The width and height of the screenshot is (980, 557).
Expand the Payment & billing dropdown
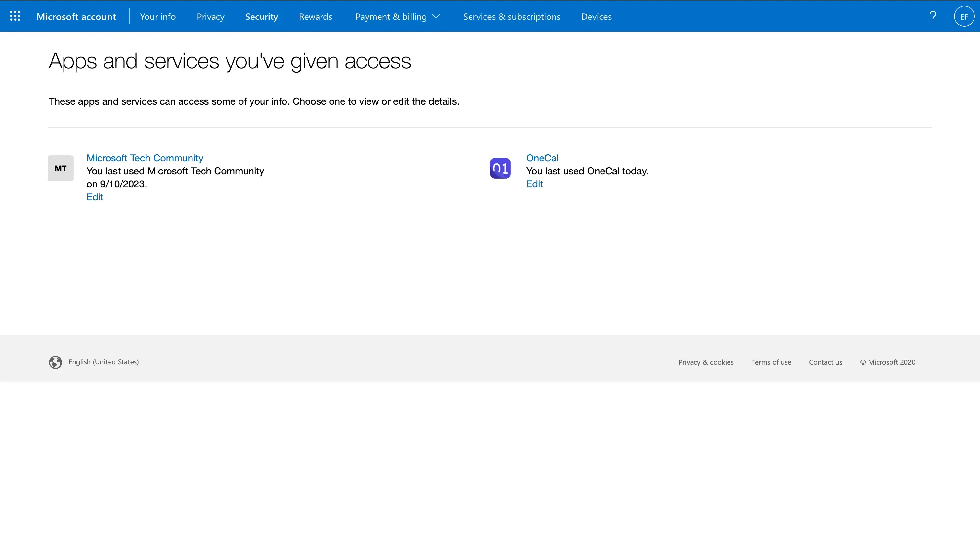pos(398,17)
